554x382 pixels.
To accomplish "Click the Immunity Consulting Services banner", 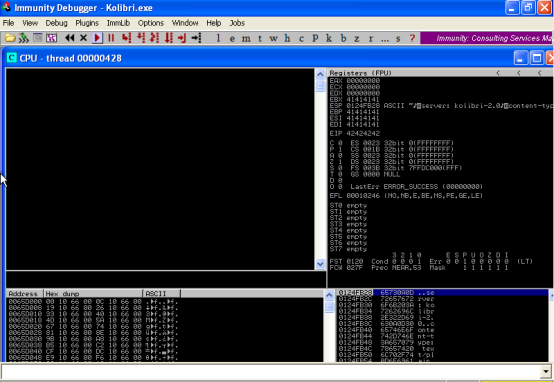I will click(x=487, y=38).
